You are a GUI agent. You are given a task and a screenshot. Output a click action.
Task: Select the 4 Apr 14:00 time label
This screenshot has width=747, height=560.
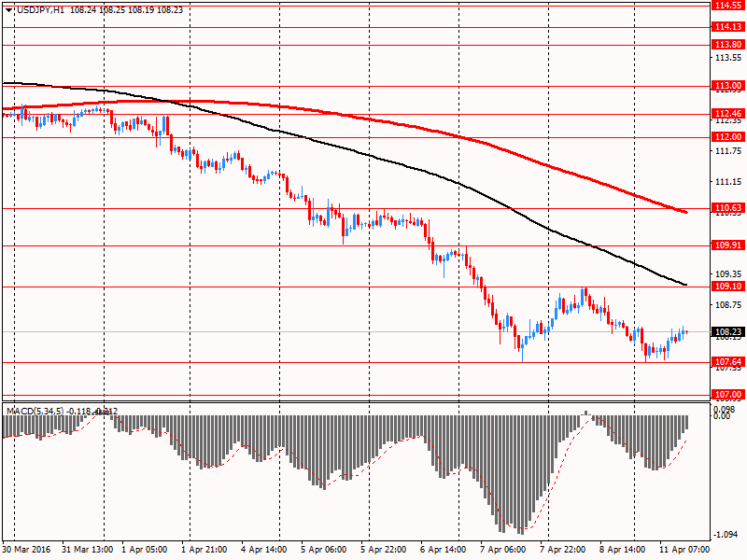(264, 550)
